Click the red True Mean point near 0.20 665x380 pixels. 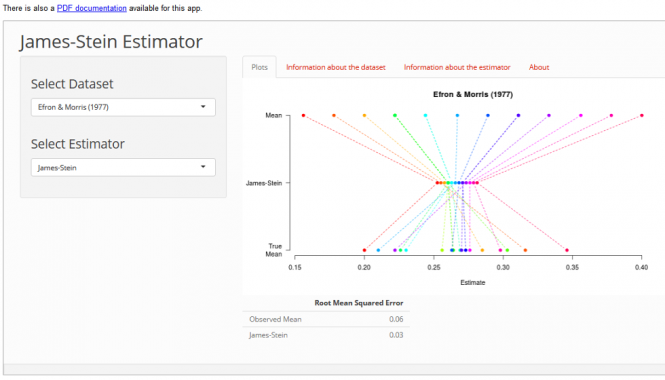click(364, 250)
